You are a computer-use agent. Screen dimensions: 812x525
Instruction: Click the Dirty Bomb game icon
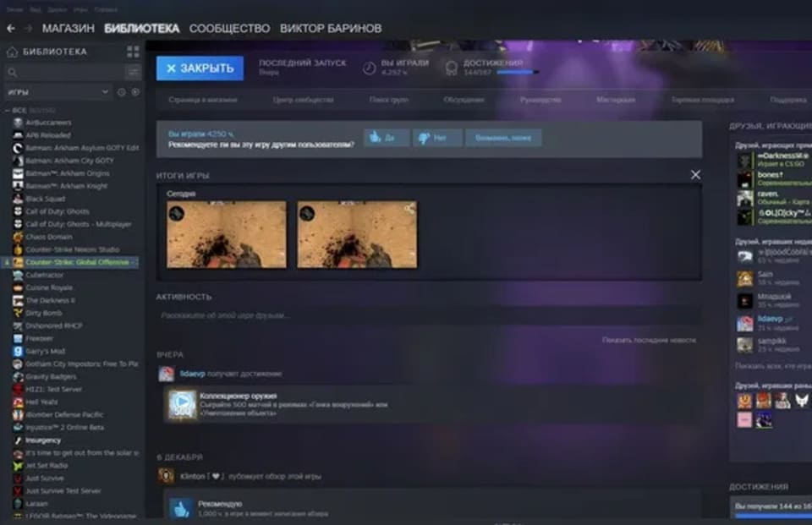[x=18, y=314]
